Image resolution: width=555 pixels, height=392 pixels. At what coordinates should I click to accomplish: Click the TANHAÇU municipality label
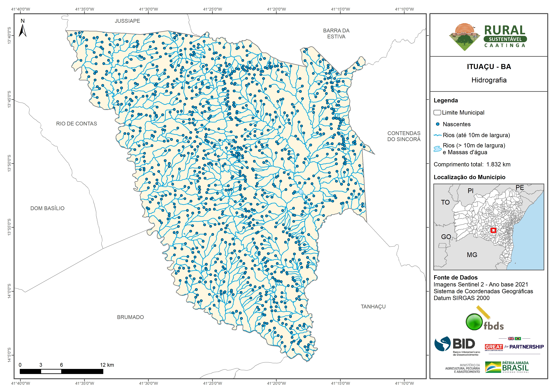[x=373, y=307]
